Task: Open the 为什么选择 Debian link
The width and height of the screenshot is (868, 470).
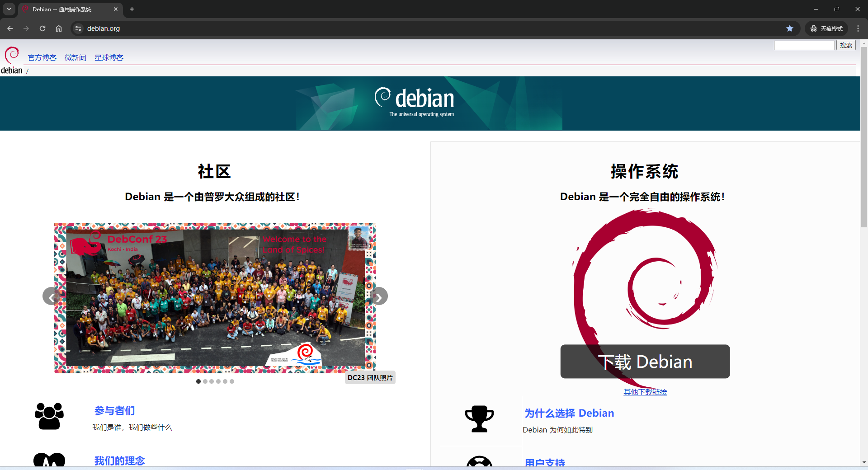Action: 569,413
